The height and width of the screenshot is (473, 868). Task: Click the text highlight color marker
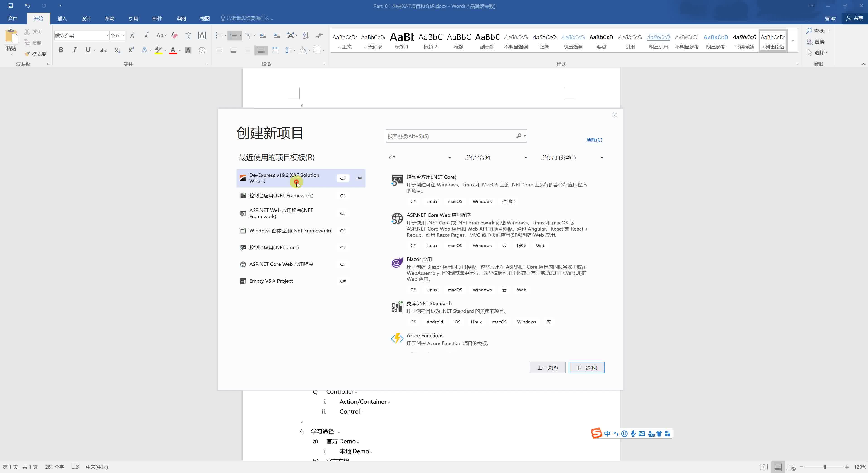click(158, 51)
